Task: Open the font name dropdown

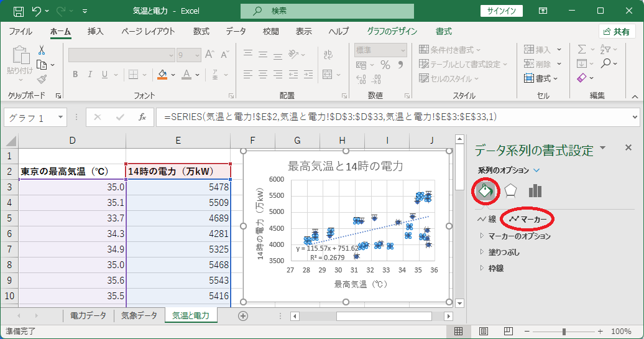Action: pyautogui.click(x=172, y=55)
